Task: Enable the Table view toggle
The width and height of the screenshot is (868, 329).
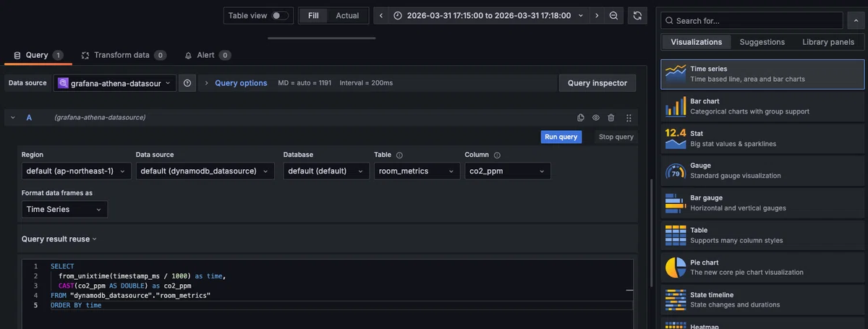Action: point(280,15)
